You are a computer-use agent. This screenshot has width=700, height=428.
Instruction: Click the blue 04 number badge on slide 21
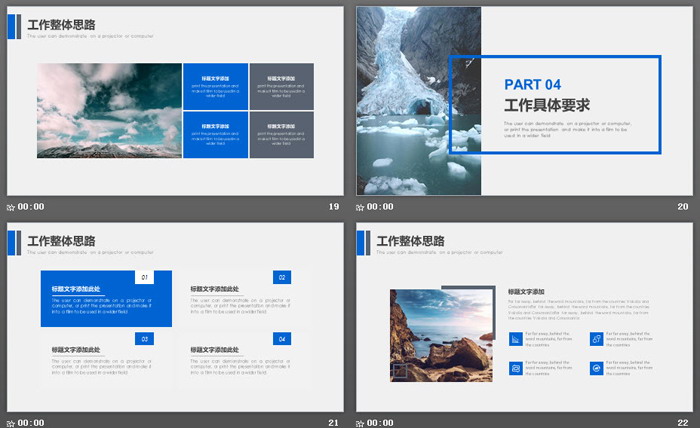click(x=282, y=339)
